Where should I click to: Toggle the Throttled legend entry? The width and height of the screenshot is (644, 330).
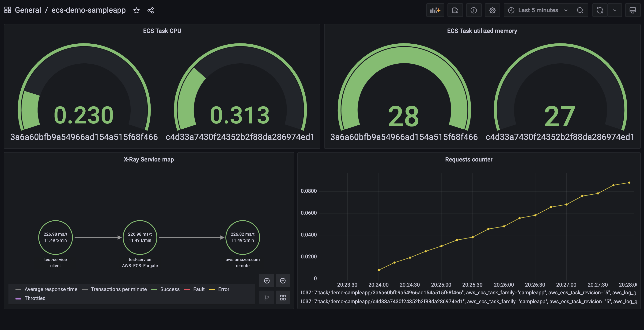point(35,298)
